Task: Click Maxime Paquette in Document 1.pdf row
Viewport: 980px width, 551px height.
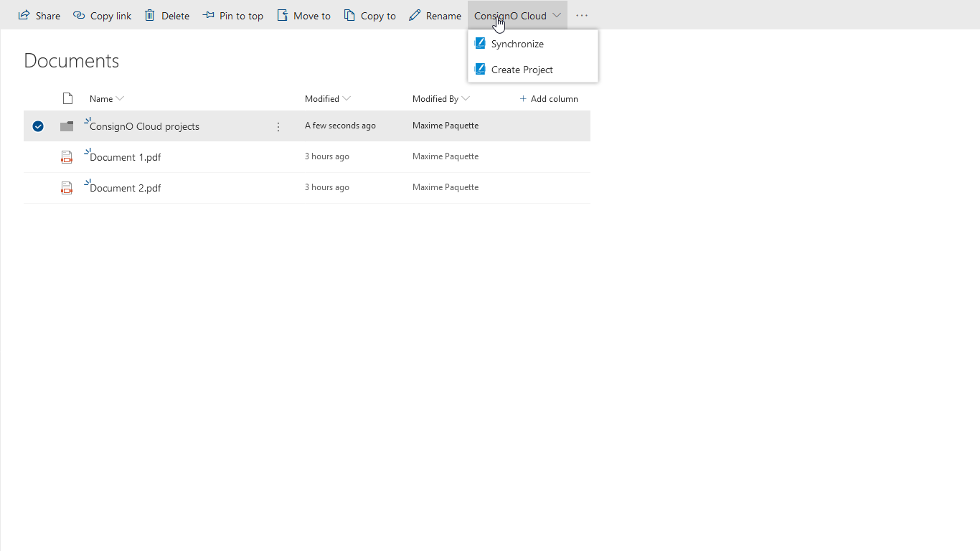Action: pyautogui.click(x=446, y=156)
